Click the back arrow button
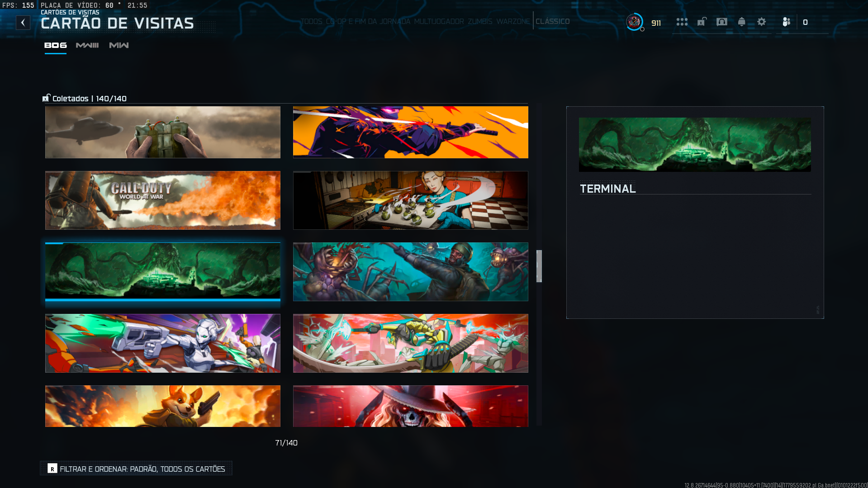This screenshot has height=488, width=868. 23,23
